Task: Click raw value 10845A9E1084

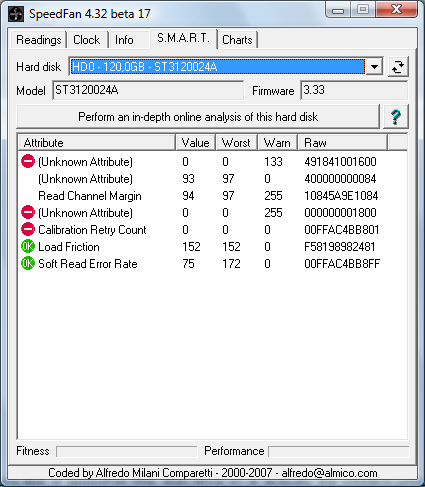Action: tap(341, 196)
